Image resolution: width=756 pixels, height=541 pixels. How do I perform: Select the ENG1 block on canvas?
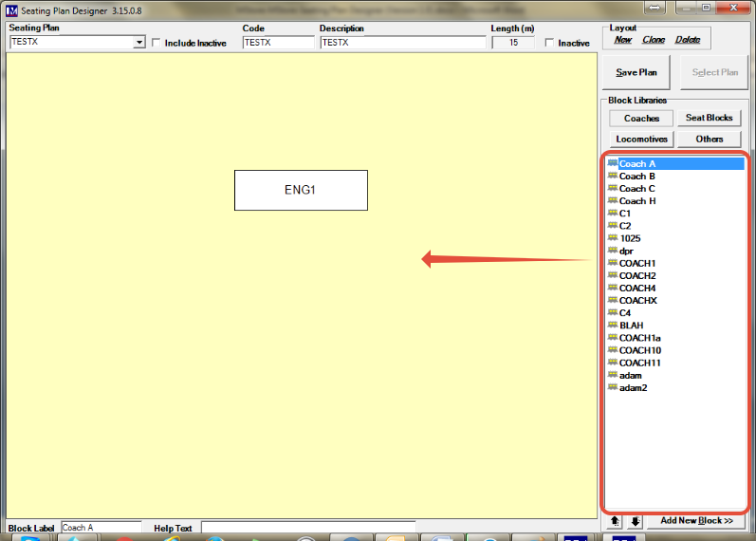click(x=301, y=190)
